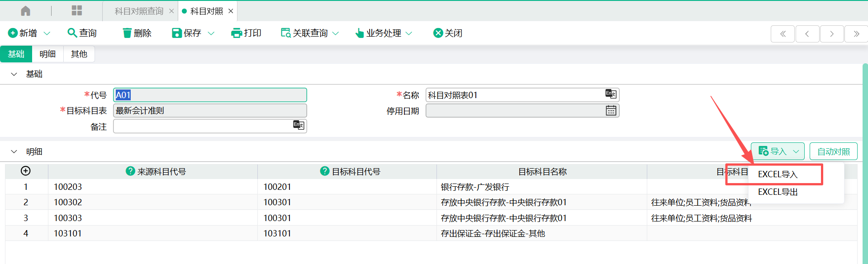Viewport: 868px width, 264px height.
Task: Click the 自动对照 button
Action: coord(833,151)
